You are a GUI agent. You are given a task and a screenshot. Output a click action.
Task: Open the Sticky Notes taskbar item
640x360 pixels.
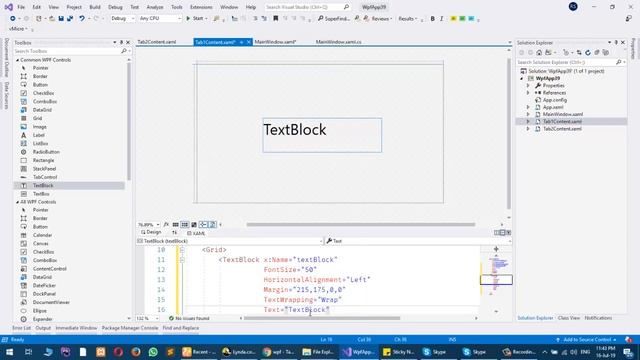398,352
